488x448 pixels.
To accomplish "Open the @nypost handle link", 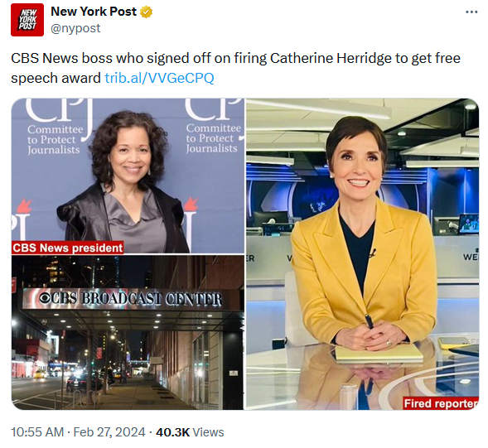I will 75,28.
